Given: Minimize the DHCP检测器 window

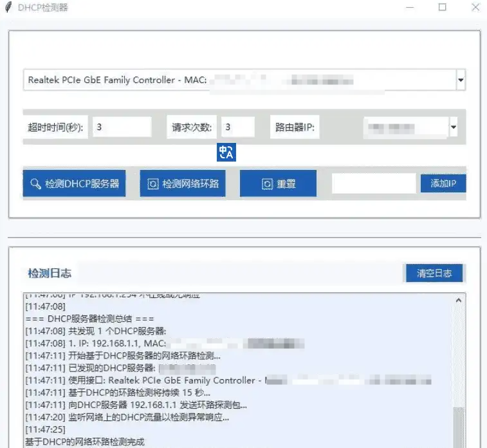Looking at the screenshot, I should click(410, 7).
